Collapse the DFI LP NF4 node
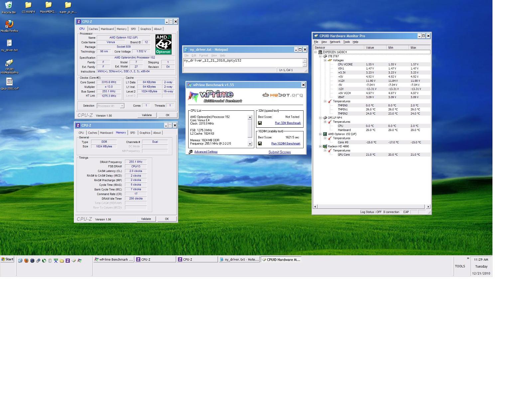Screen dimensions: 532x397 [321, 118]
